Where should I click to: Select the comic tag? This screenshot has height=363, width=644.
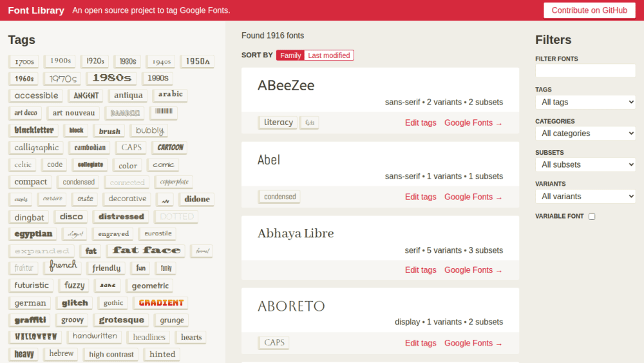[x=163, y=165]
